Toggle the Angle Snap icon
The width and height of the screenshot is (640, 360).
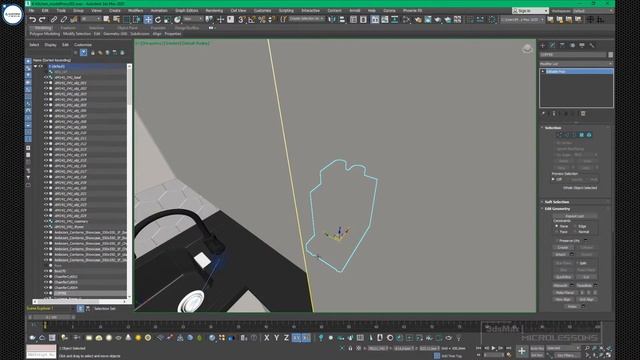[251, 20]
